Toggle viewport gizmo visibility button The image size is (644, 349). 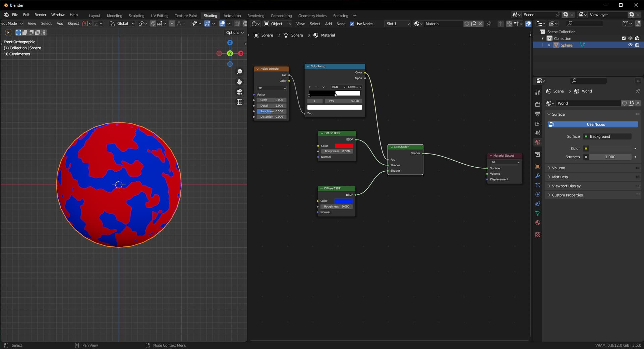[x=207, y=23]
